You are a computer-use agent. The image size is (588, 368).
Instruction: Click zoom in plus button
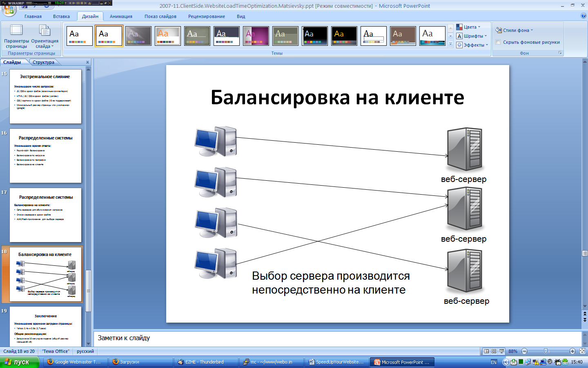pos(572,351)
